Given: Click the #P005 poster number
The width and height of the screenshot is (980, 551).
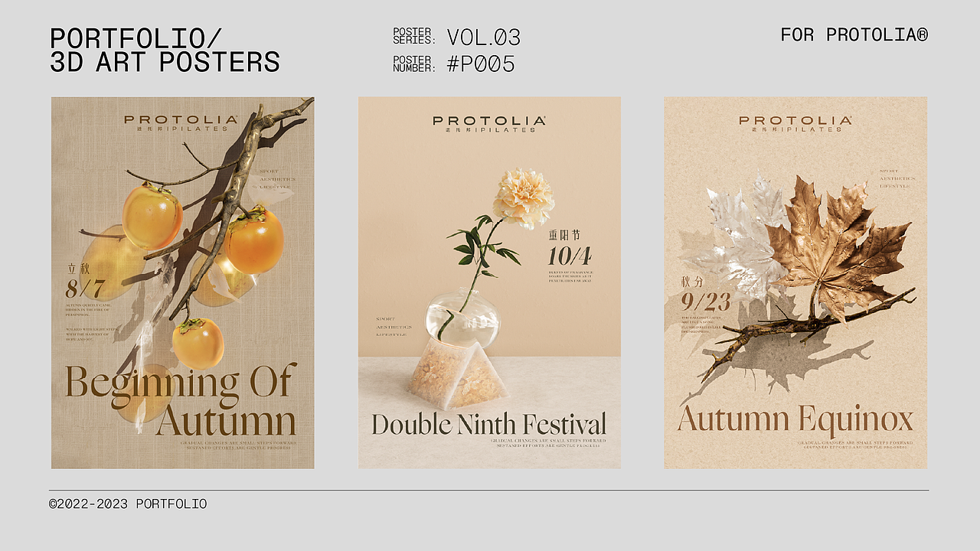Looking at the screenshot, I should (481, 64).
